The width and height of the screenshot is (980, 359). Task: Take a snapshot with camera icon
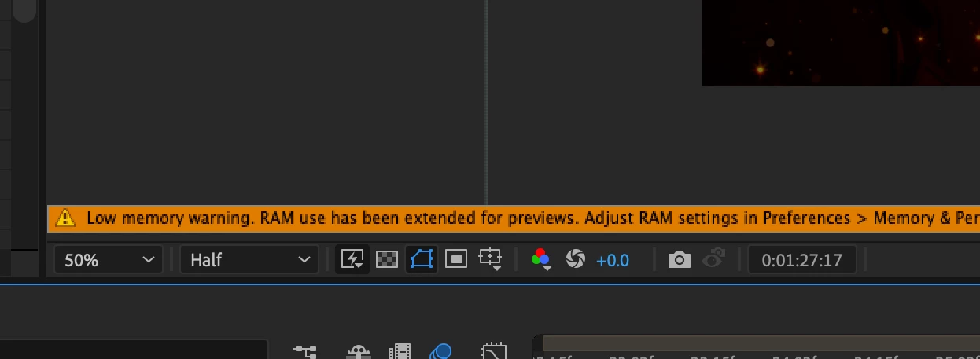[679, 259]
